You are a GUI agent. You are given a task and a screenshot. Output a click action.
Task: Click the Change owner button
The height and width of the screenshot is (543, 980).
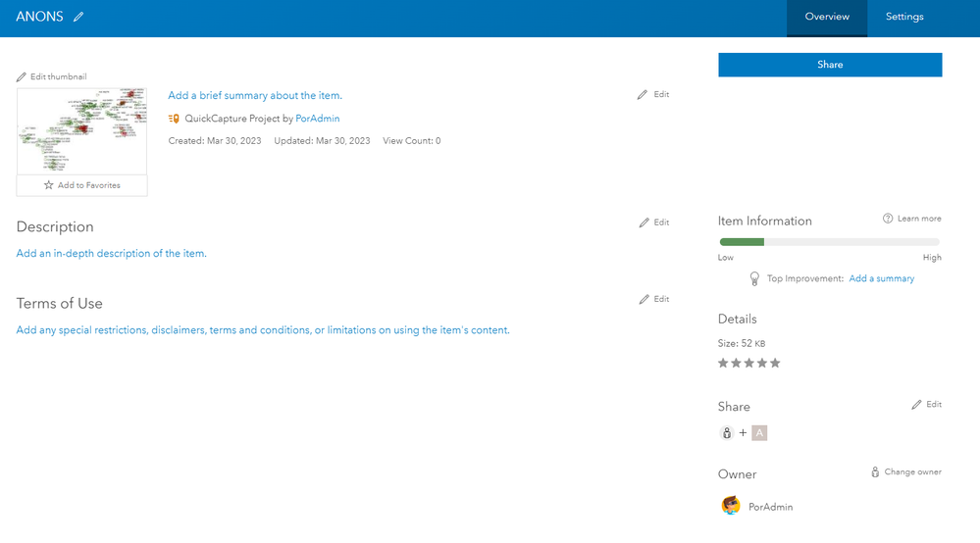905,472
